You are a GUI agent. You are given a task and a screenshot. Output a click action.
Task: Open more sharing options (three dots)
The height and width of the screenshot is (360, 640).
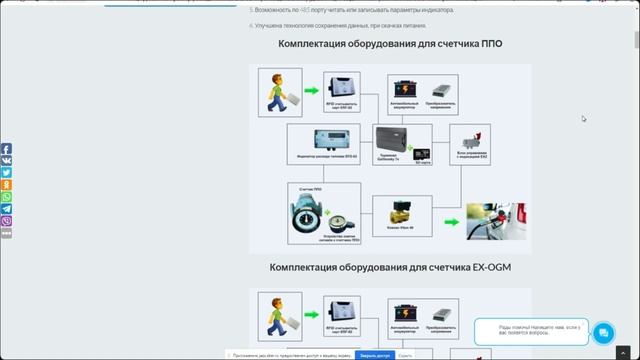click(6, 233)
